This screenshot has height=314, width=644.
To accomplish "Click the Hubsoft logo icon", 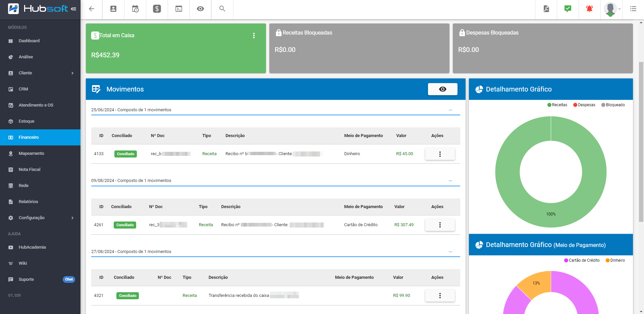I will [13, 9].
